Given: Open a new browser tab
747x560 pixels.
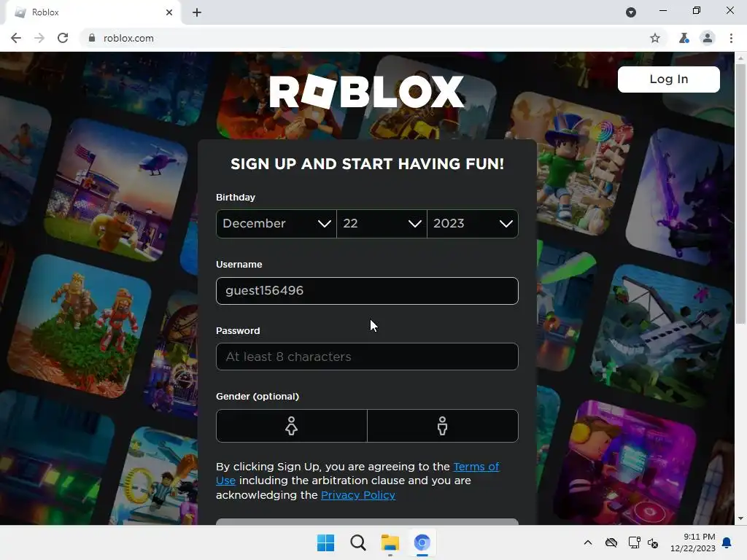Looking at the screenshot, I should pos(197,12).
